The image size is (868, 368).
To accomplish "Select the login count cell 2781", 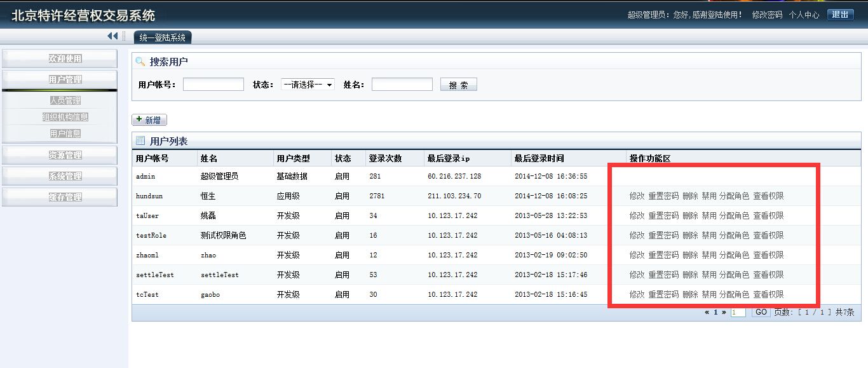I will click(377, 196).
